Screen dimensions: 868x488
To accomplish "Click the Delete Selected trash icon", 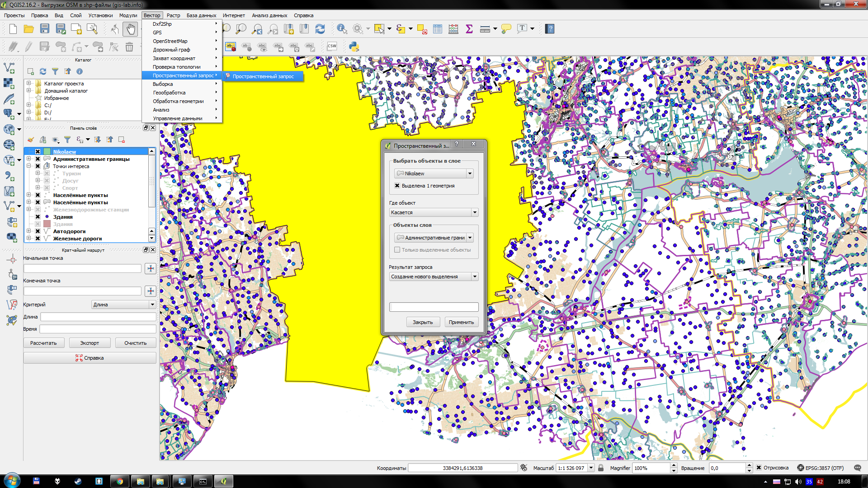I will click(129, 47).
